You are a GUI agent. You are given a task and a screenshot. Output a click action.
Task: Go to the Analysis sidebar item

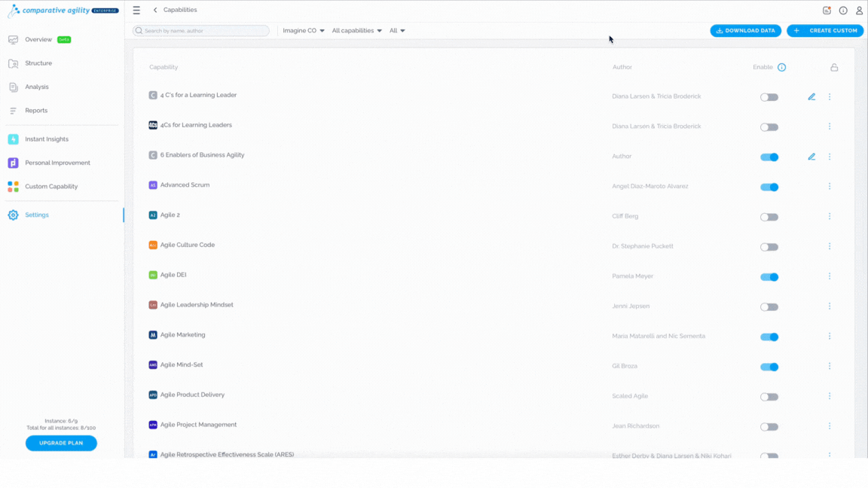pyautogui.click(x=36, y=87)
